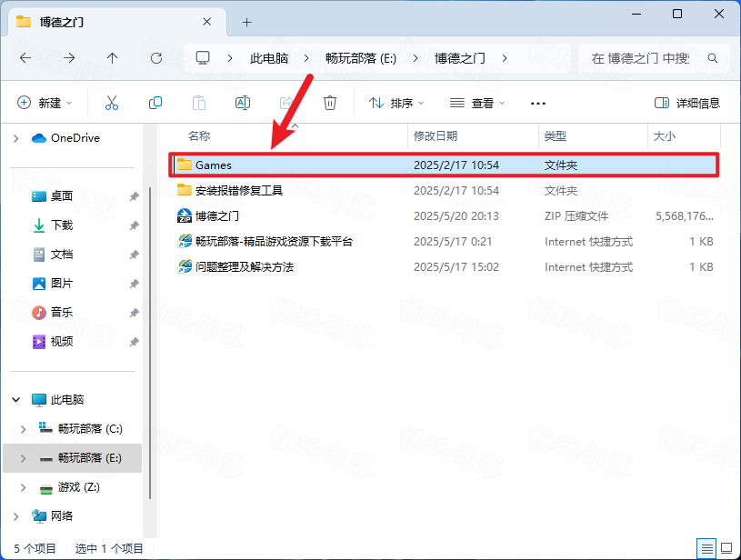Go back to the previous folder
This screenshot has height=560, width=741.
tap(25, 58)
